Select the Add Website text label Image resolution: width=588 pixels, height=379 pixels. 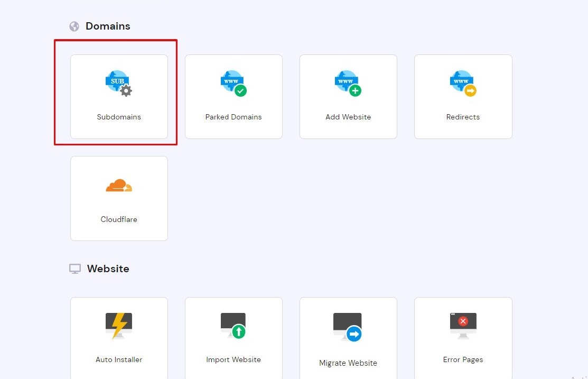click(x=348, y=117)
